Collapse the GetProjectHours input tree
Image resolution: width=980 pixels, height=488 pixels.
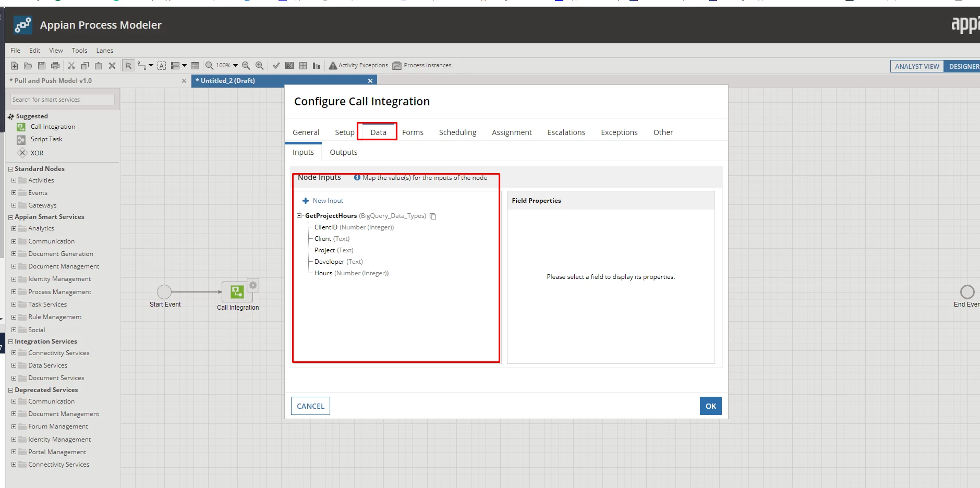(299, 215)
